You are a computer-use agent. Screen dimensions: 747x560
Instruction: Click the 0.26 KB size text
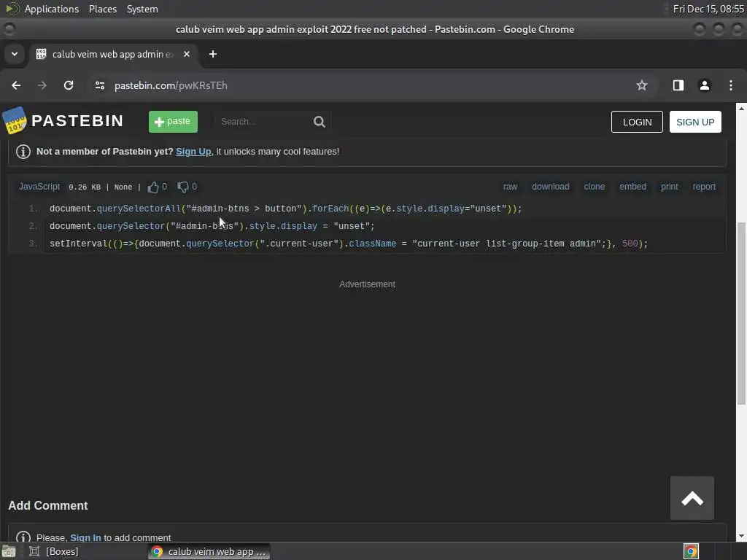[85, 187]
